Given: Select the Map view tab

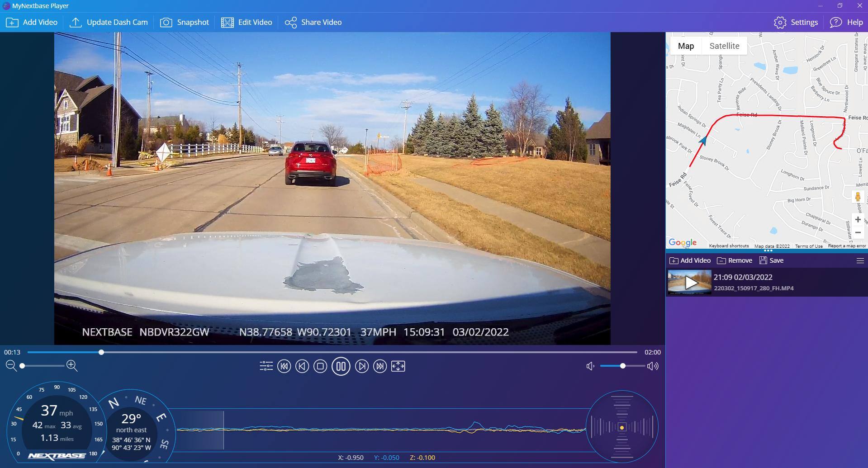Looking at the screenshot, I should click(686, 46).
